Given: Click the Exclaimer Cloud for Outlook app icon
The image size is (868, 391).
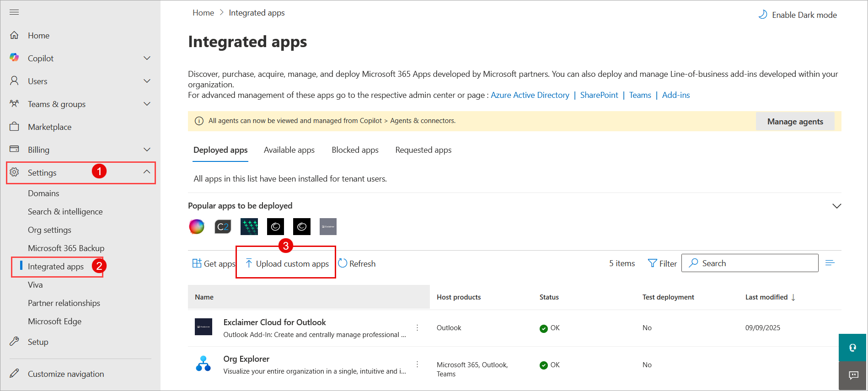Looking at the screenshot, I should [204, 327].
